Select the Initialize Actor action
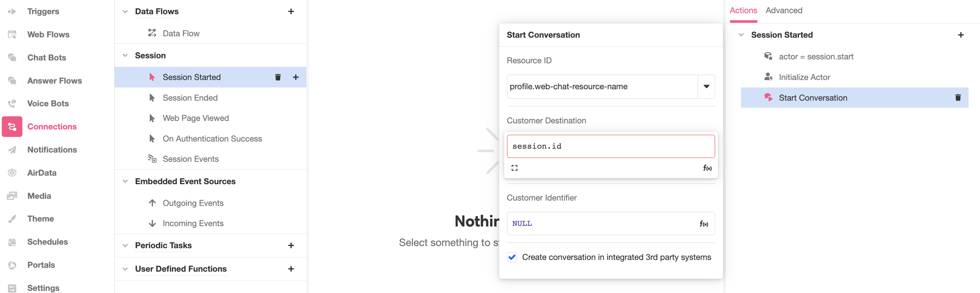 [x=804, y=78]
